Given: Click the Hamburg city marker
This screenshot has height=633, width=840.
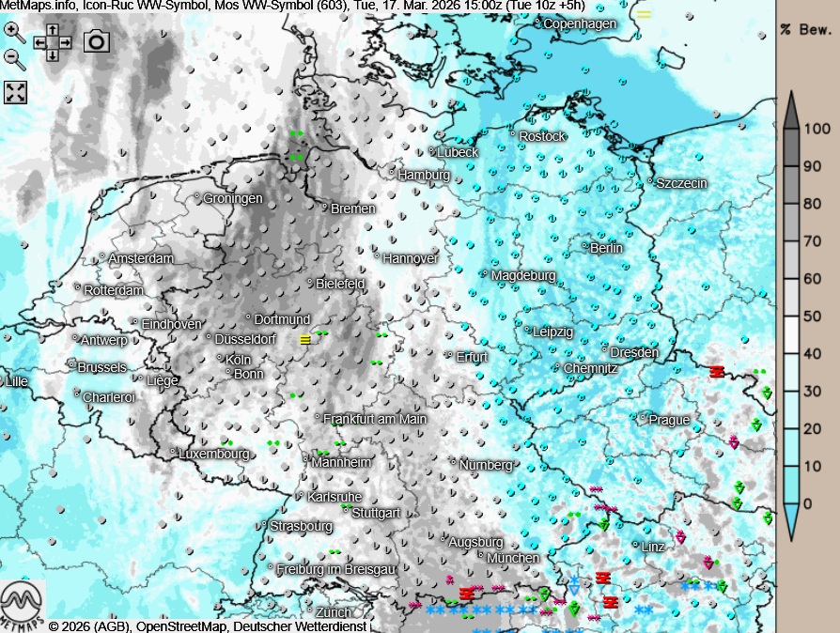Looking at the screenshot, I should tap(393, 173).
